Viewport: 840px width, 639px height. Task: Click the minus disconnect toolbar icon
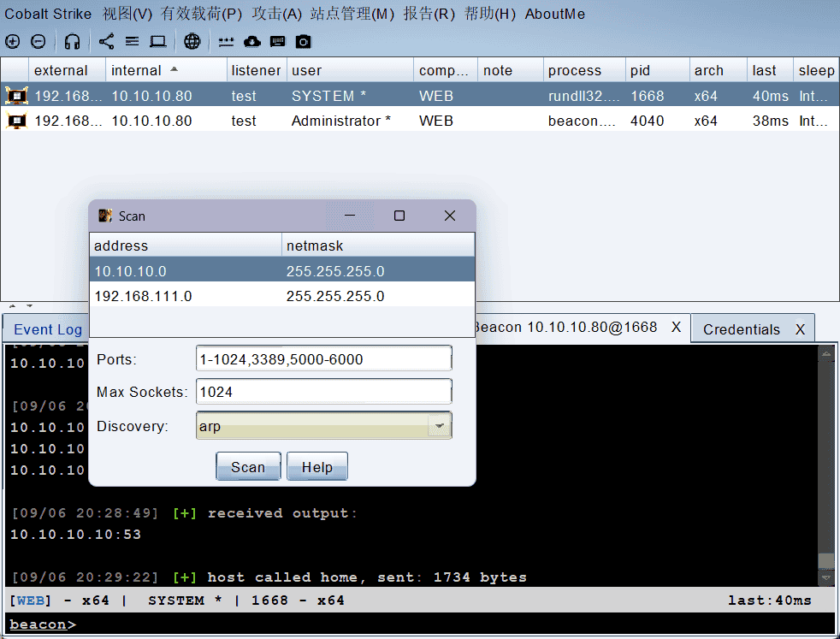coord(38,41)
